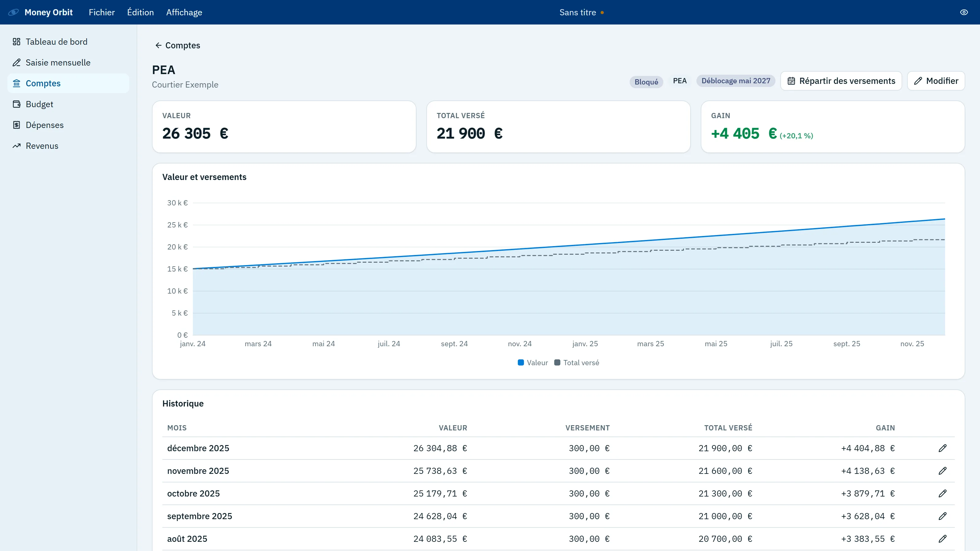The width and height of the screenshot is (980, 551).
Task: Select the 20 700,00 € total versé cell
Action: pos(725,539)
